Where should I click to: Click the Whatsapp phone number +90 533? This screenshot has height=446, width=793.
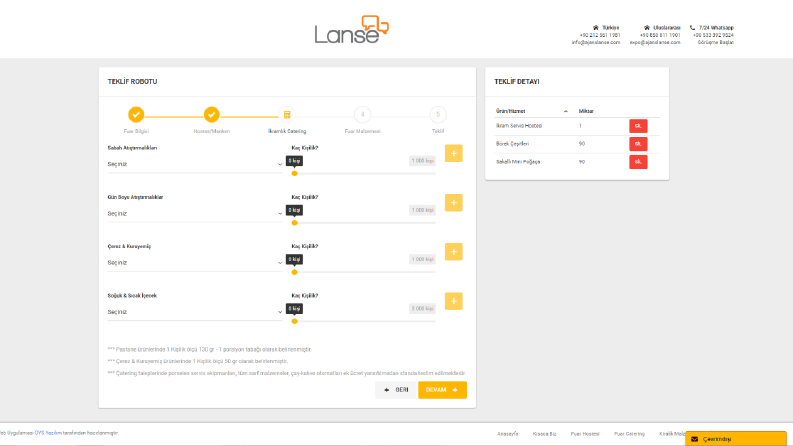[713, 35]
